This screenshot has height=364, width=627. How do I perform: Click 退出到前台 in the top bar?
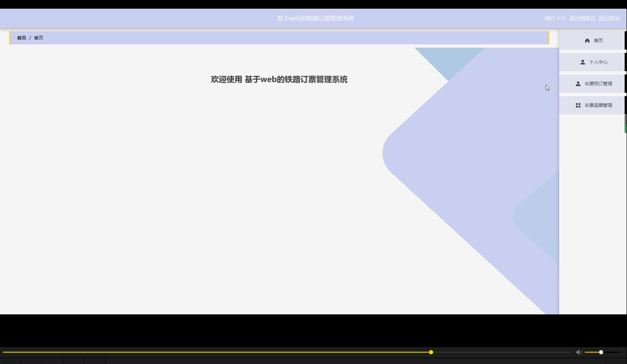(x=582, y=18)
